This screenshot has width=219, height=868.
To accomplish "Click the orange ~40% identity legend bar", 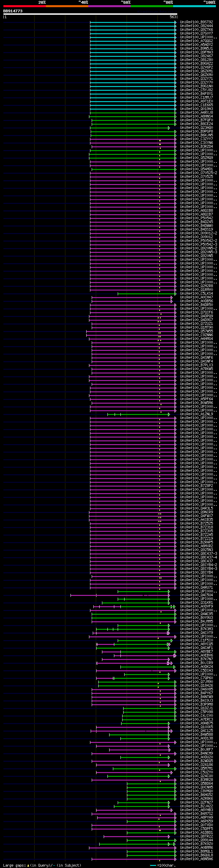I will 67,6.
